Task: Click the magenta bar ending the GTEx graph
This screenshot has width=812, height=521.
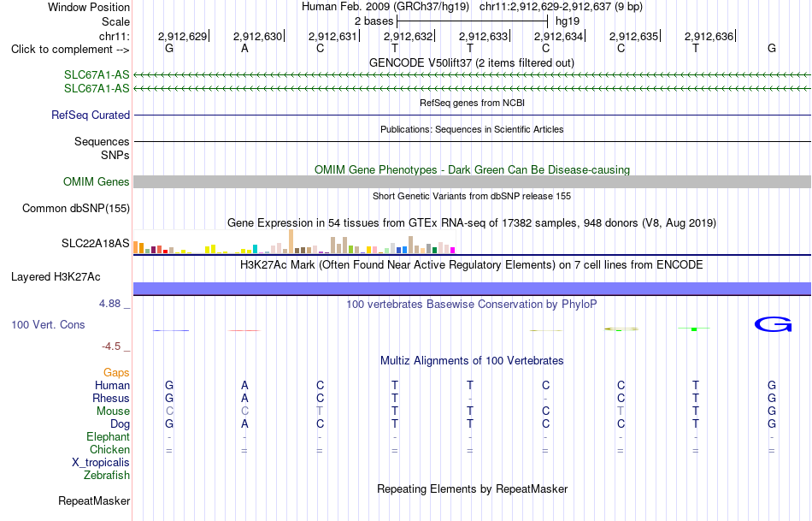Action: [x=453, y=251]
